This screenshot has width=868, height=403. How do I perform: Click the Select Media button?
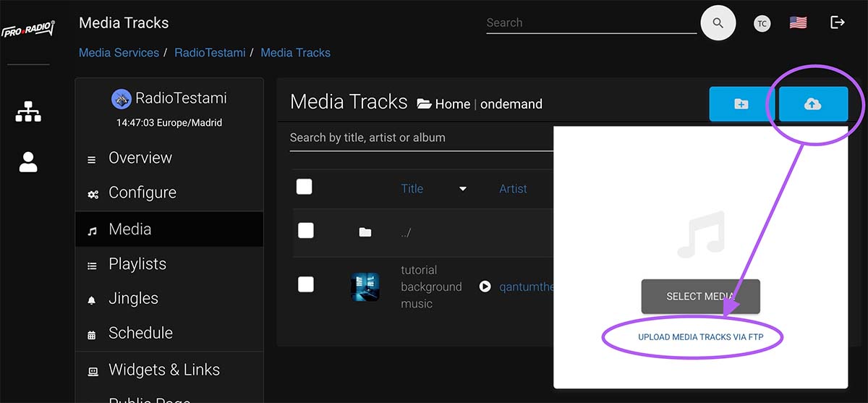click(x=700, y=297)
